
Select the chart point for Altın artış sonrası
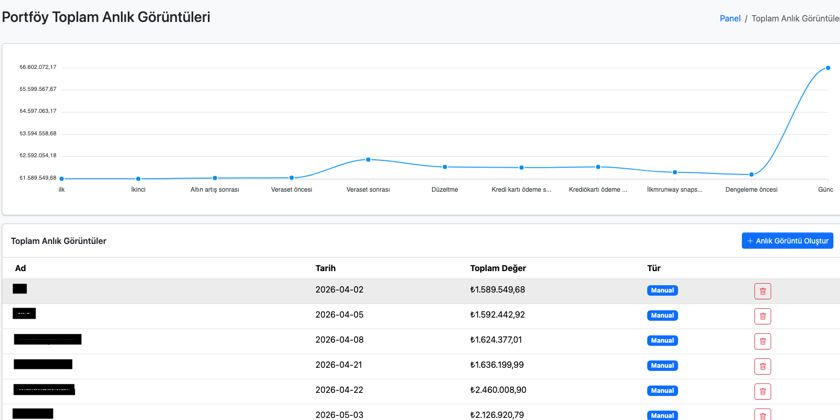215,178
